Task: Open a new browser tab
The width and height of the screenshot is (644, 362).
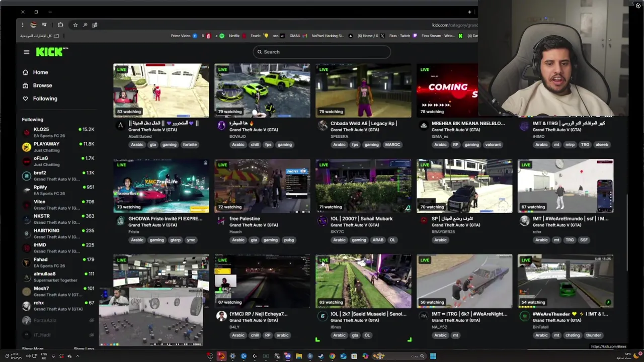Action: click(x=469, y=12)
